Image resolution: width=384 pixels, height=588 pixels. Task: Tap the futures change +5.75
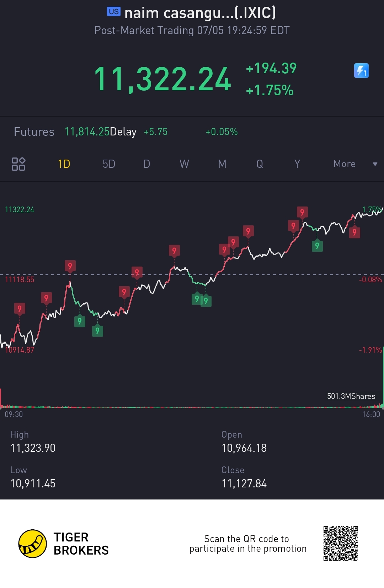point(155,132)
